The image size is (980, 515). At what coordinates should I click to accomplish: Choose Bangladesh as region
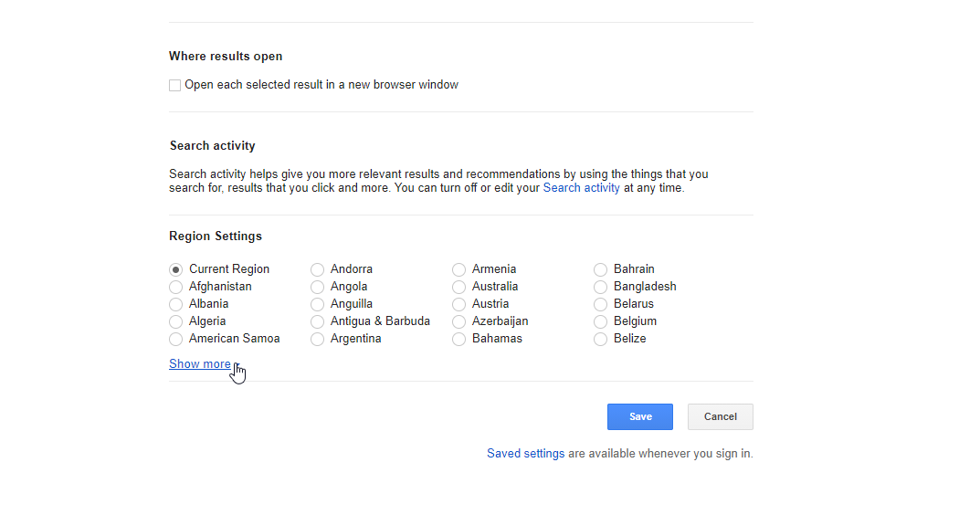601,287
